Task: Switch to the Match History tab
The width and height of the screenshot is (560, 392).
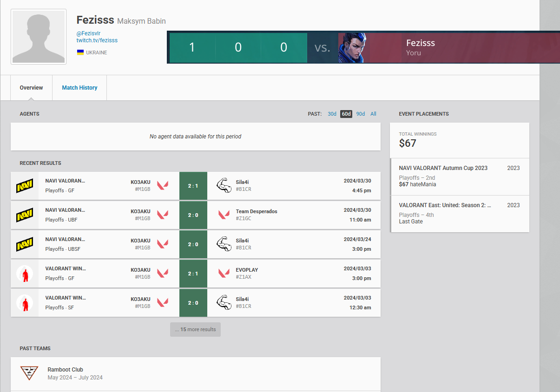Action: point(79,88)
